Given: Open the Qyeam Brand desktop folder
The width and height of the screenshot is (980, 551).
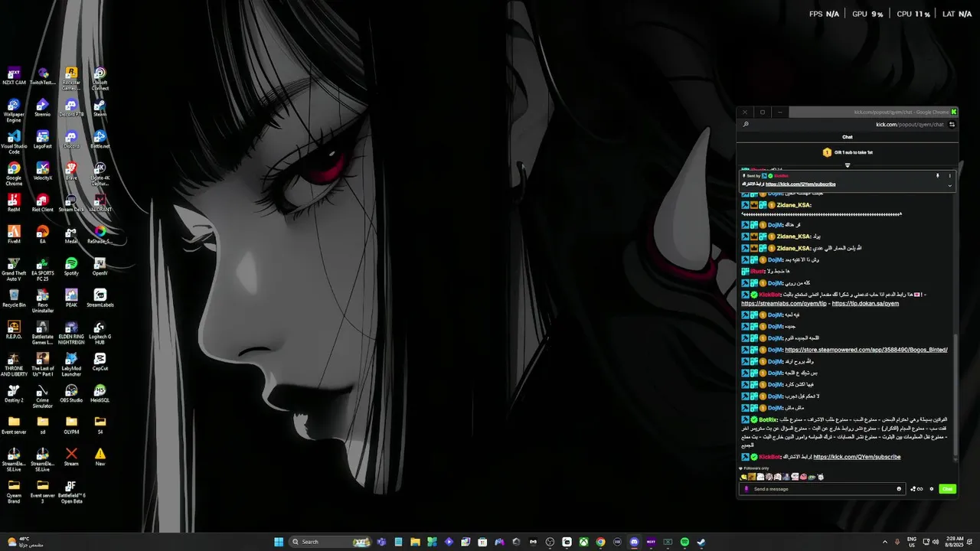Looking at the screenshot, I should coord(14,491).
